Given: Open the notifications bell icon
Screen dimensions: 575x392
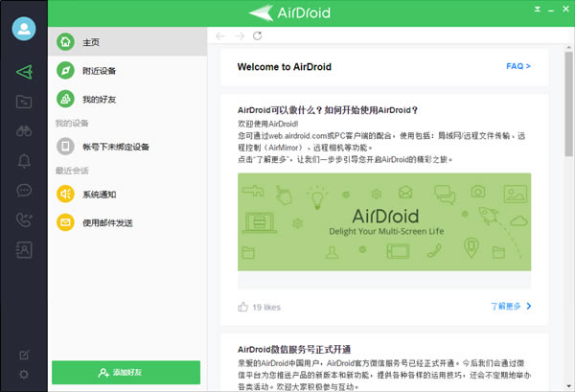Looking at the screenshot, I should coord(24,161).
